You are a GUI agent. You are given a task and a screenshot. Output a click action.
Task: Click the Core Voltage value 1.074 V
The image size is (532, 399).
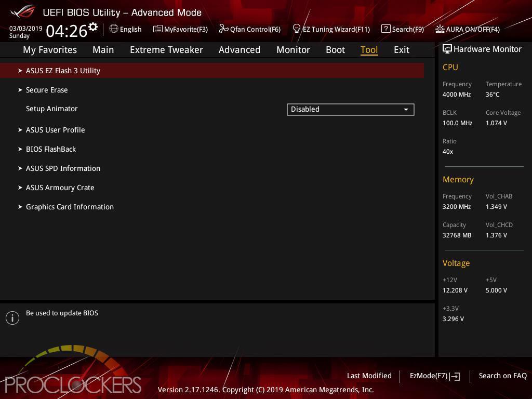[496, 123]
